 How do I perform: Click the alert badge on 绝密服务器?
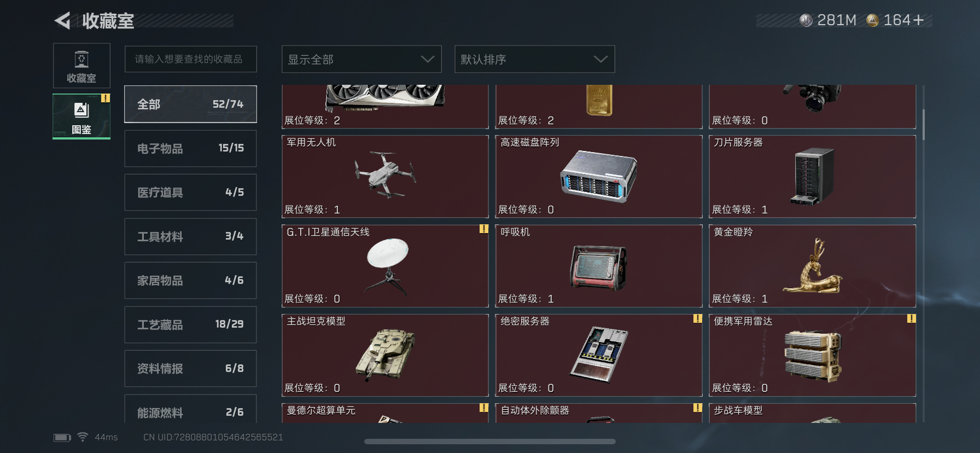pos(697,318)
